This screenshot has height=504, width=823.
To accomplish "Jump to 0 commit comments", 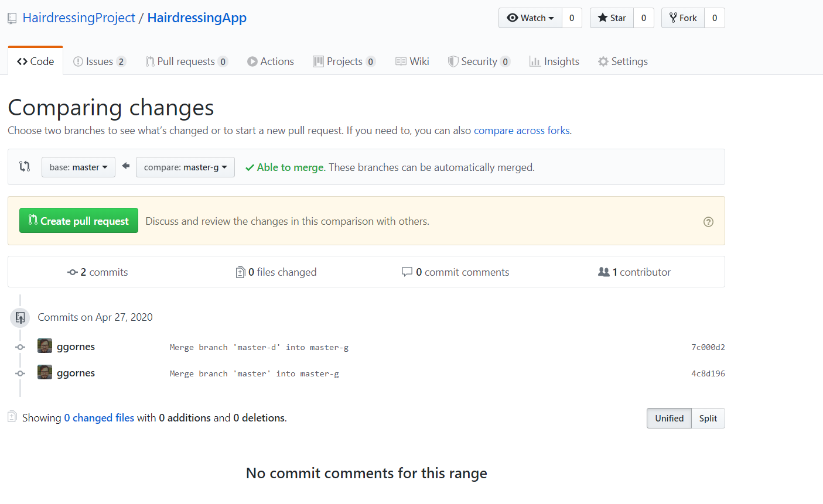I will pyautogui.click(x=455, y=272).
